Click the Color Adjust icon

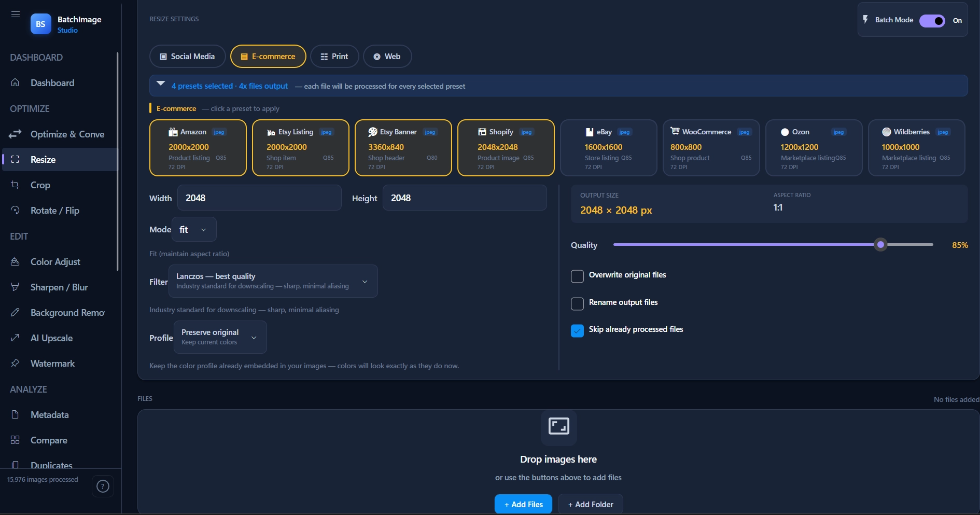(x=15, y=261)
